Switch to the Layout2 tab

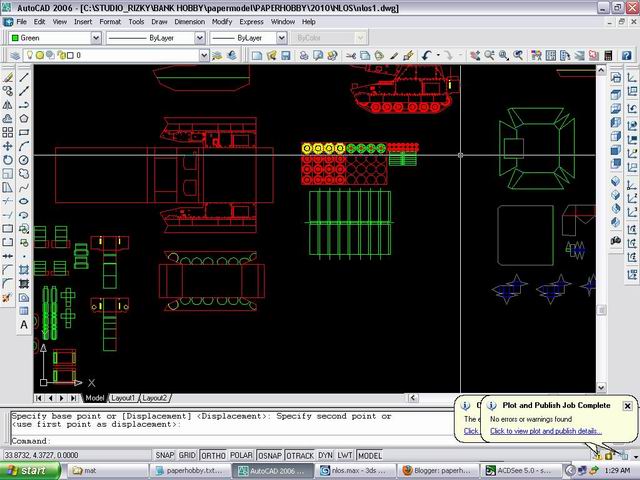point(154,398)
